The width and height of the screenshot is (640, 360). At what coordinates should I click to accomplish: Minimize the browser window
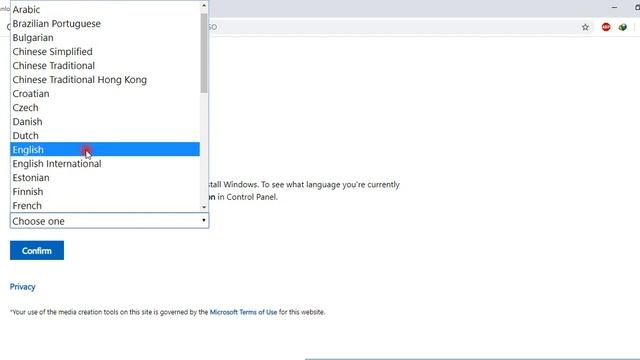pyautogui.click(x=614, y=7)
